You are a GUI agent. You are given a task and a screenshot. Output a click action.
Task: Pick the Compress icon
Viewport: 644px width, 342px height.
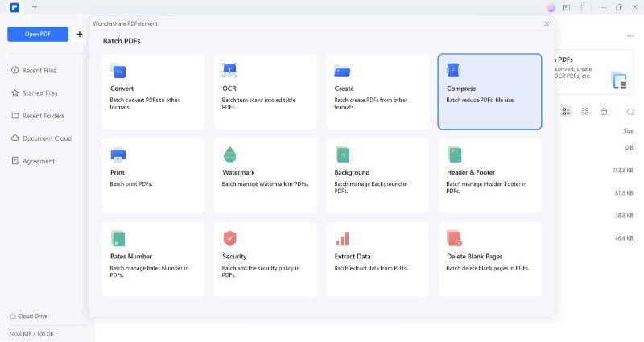(x=453, y=70)
